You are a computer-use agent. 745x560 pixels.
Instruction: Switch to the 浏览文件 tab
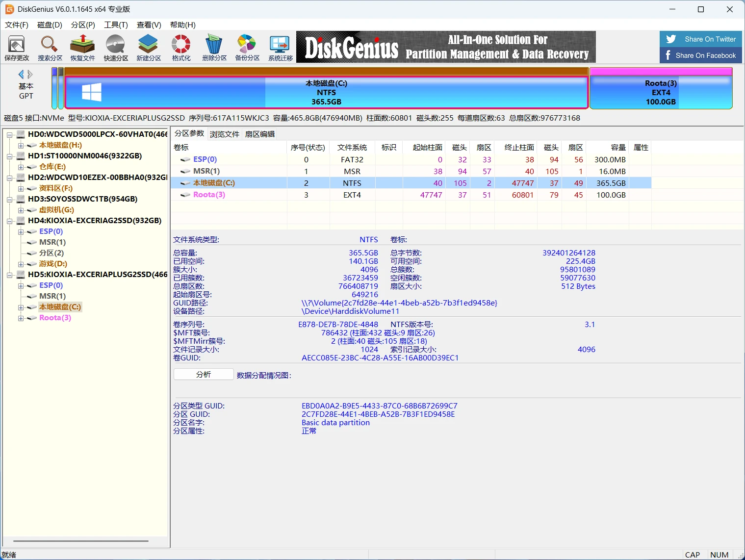(x=224, y=134)
